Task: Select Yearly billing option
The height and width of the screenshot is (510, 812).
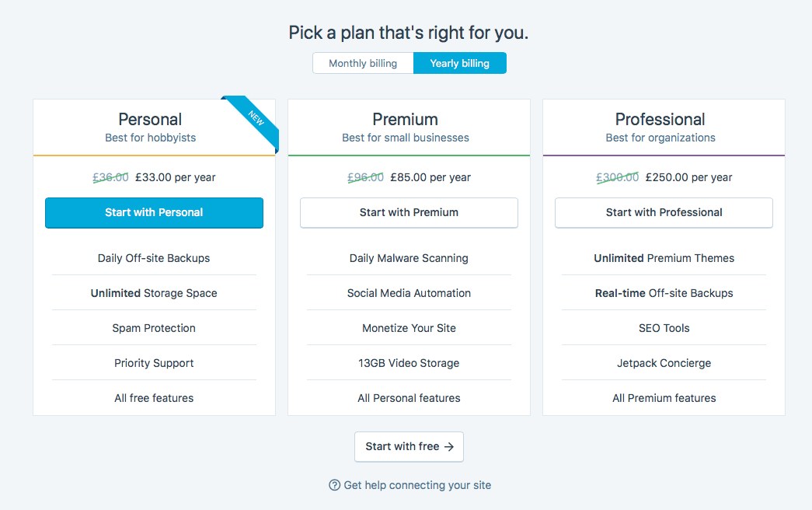Action: click(460, 63)
